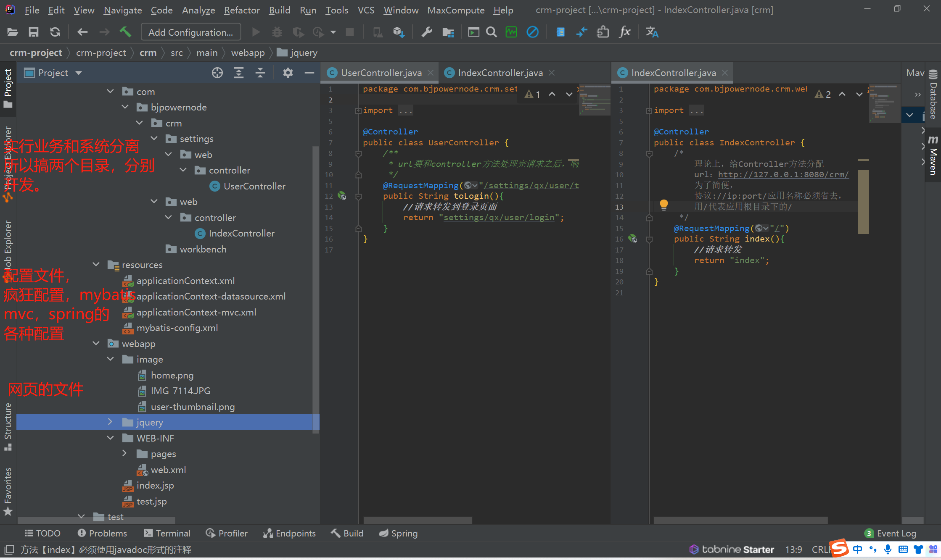Screen dimensions: 941x560
Task: Switch to UserController.java tab
Action: [381, 73]
